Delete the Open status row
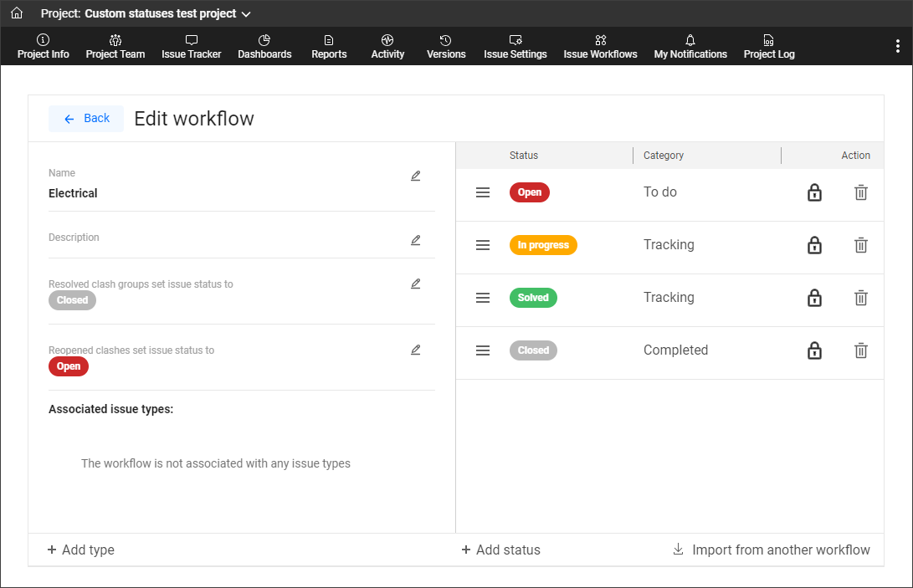Image resolution: width=913 pixels, height=588 pixels. pyautogui.click(x=860, y=193)
